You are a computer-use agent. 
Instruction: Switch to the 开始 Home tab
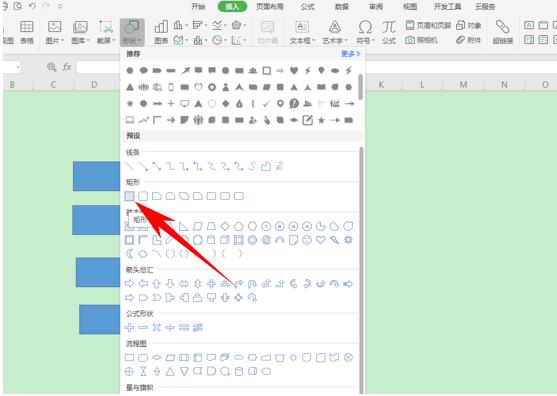[x=198, y=6]
